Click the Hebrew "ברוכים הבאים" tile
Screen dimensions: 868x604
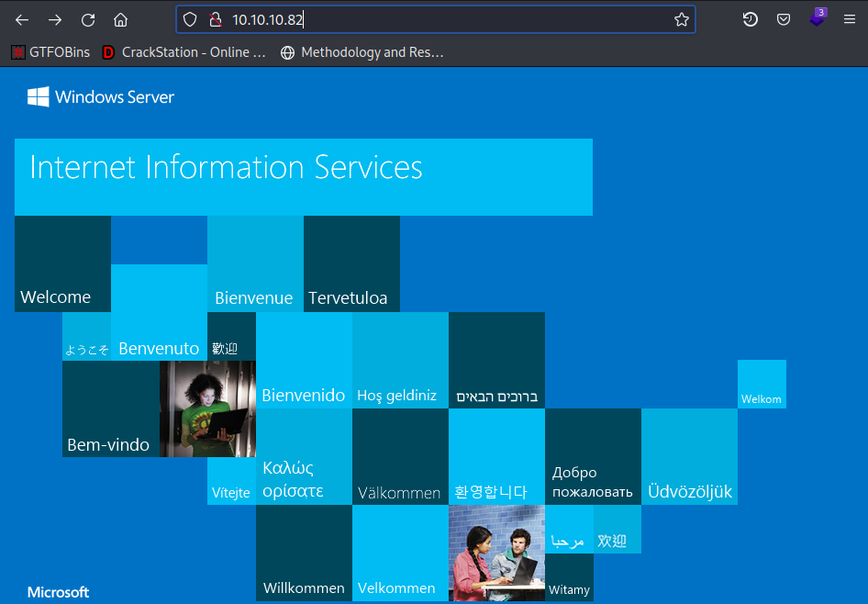coord(496,361)
